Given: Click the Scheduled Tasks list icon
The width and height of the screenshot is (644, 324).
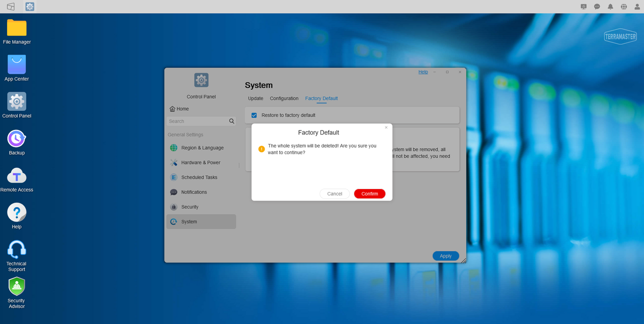Looking at the screenshot, I should point(174,177).
